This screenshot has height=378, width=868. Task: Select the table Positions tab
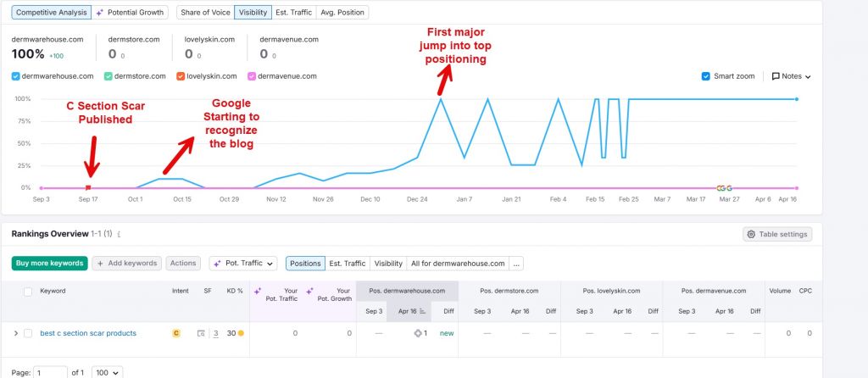(x=305, y=264)
